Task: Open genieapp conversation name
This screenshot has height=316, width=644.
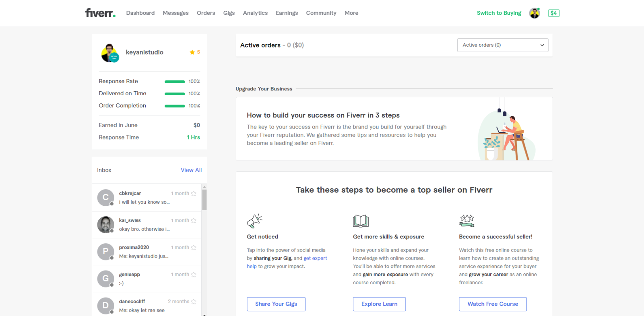Action: point(130,275)
